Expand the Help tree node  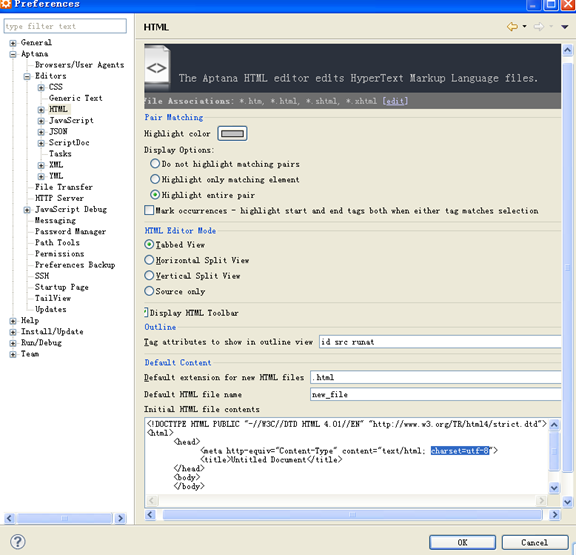click(13, 321)
